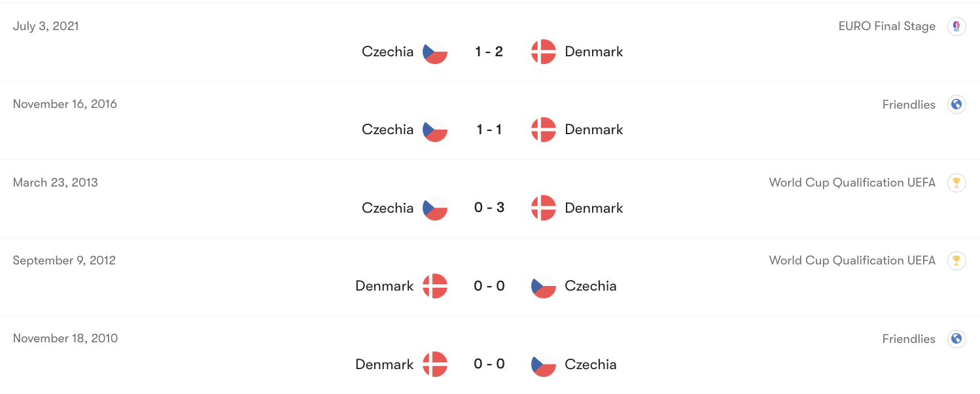
Task: Click Czechia team name in the September 2012 match
Action: (590, 286)
